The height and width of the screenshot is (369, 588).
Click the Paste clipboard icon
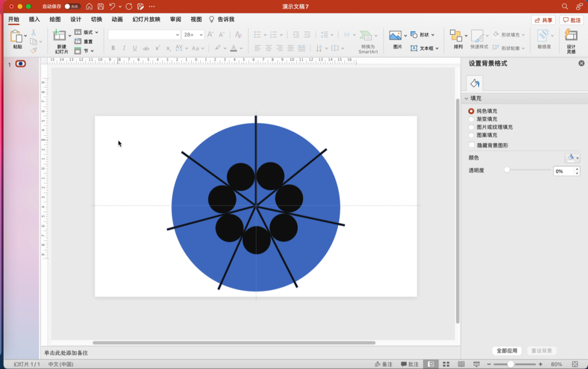[16, 36]
